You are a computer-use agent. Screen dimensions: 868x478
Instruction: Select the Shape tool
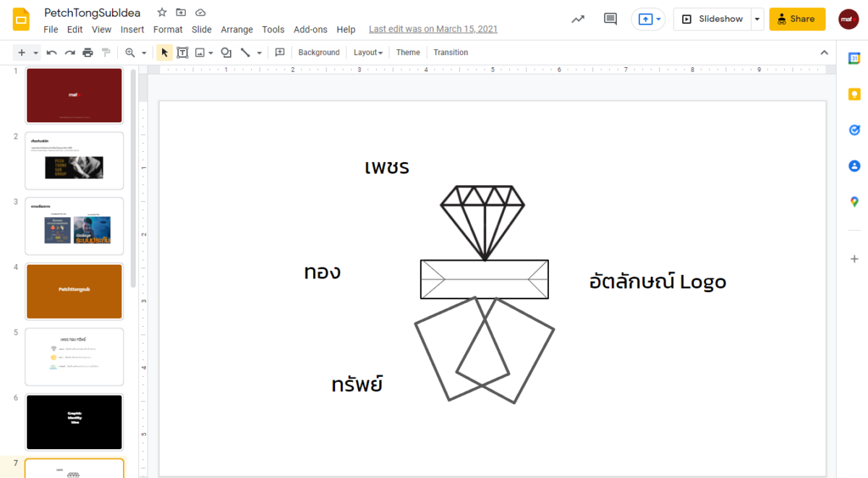[225, 52]
